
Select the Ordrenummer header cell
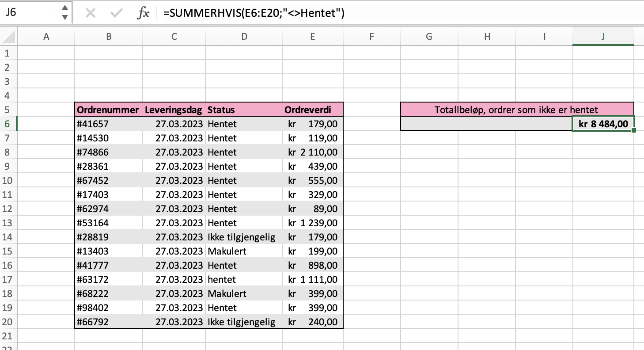click(x=109, y=110)
